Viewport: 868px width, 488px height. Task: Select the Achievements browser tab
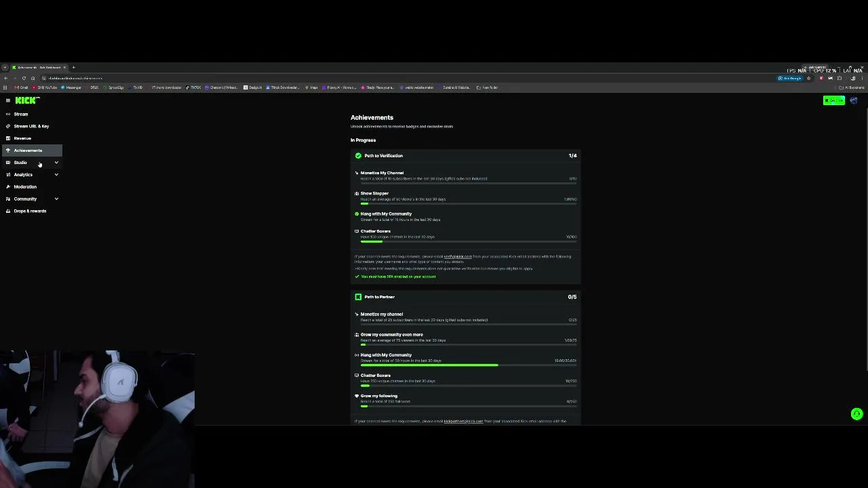click(38, 68)
